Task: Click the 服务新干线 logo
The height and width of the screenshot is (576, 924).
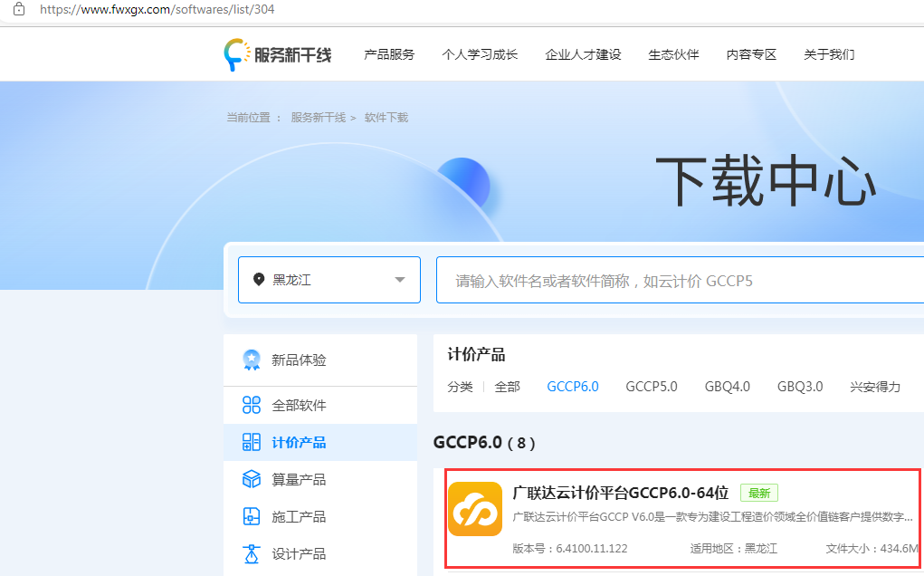Action: point(278,55)
